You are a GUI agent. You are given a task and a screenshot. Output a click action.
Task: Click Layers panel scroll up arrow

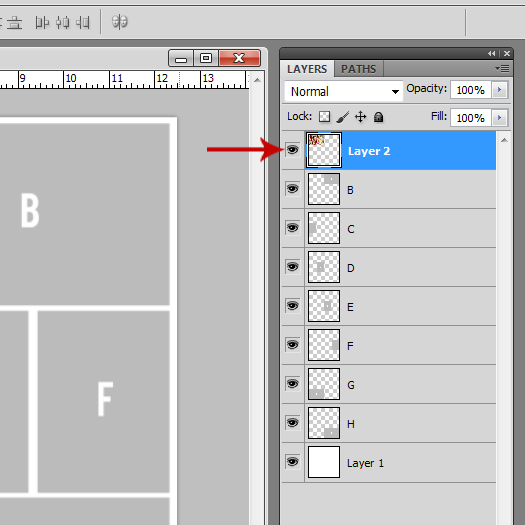pyautogui.click(x=504, y=140)
